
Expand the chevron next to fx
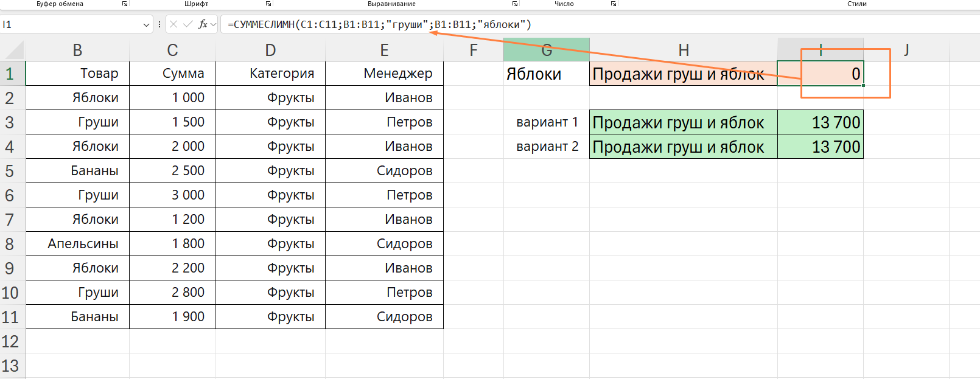click(x=213, y=25)
